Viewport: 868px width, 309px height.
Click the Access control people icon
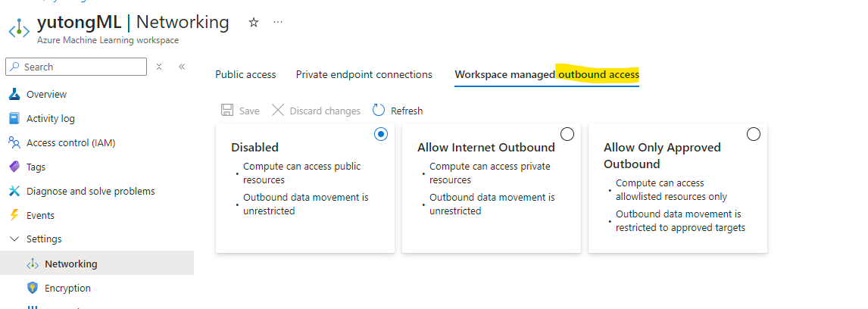(x=15, y=143)
